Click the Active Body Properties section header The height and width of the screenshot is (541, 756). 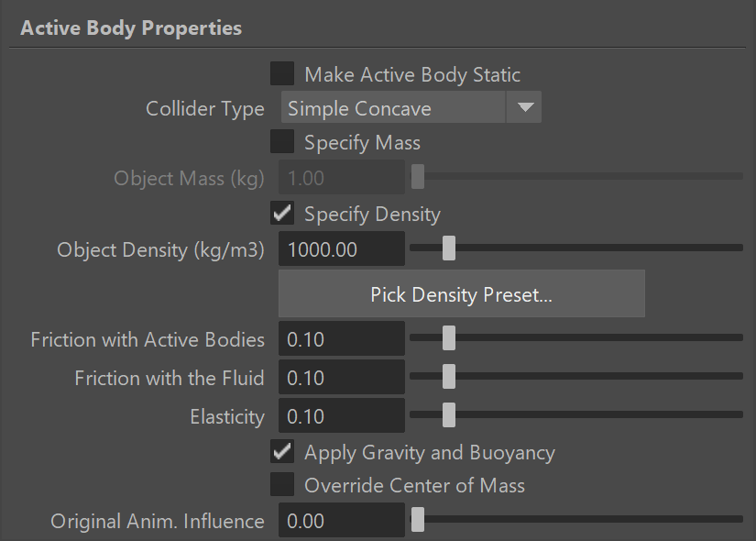131,28
